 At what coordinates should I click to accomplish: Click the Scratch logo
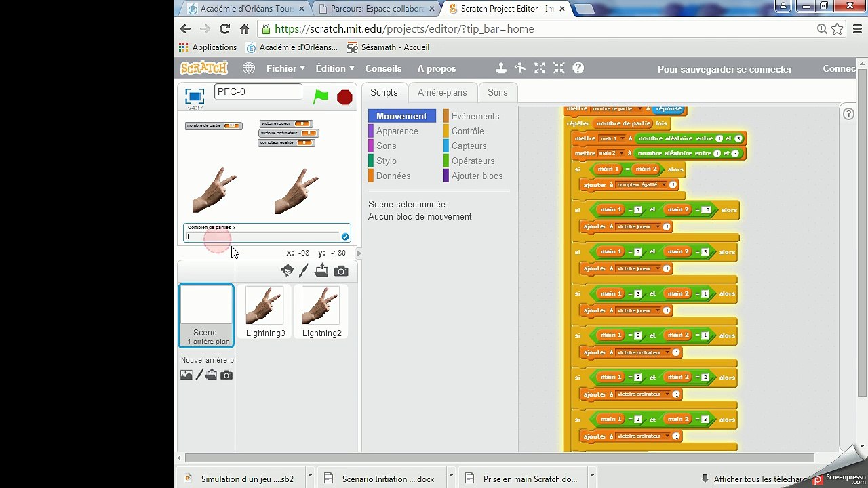click(204, 68)
